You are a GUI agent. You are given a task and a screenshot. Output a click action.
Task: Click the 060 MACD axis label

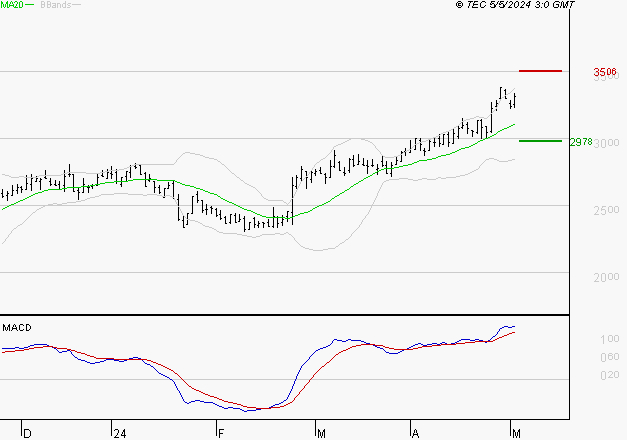click(610, 357)
